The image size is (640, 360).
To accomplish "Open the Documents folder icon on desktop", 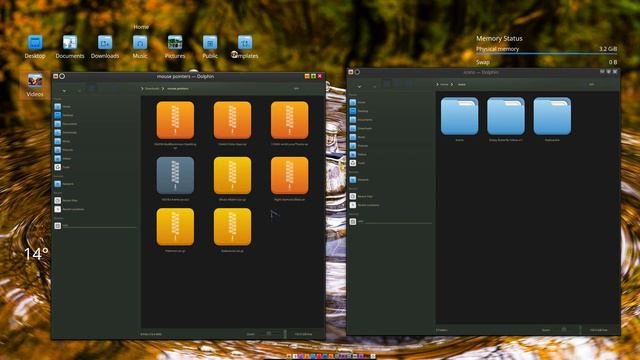I will pos(70,47).
